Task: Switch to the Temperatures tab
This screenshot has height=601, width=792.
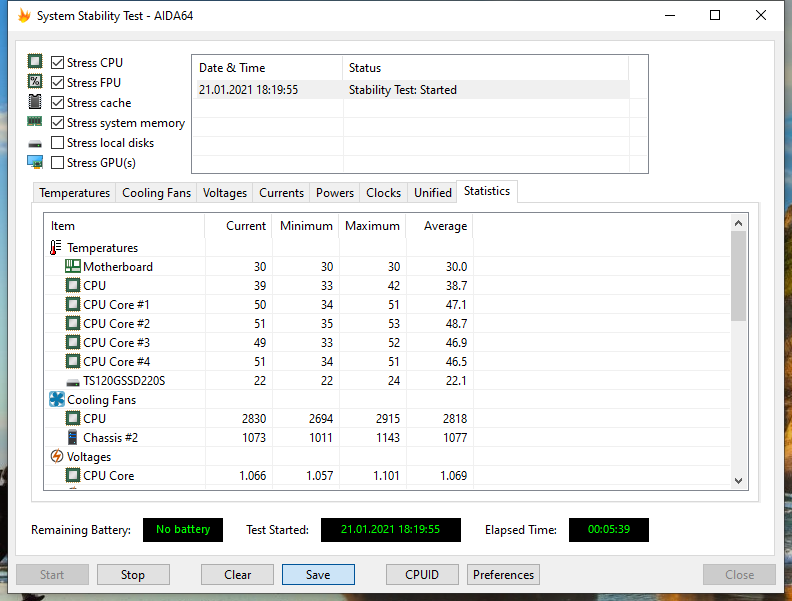Action: [74, 193]
